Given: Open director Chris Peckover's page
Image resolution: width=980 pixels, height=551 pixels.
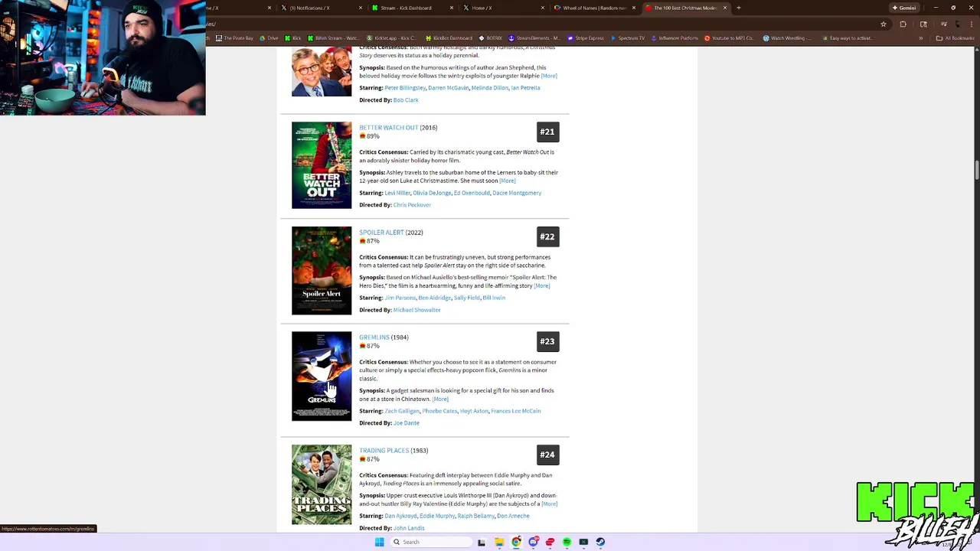Looking at the screenshot, I should [412, 205].
